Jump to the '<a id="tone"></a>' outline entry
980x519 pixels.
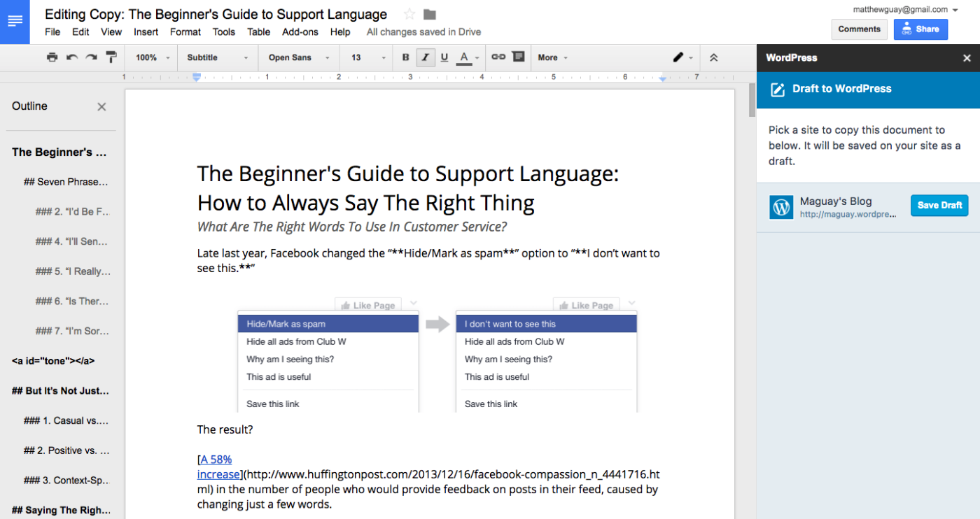(53, 361)
